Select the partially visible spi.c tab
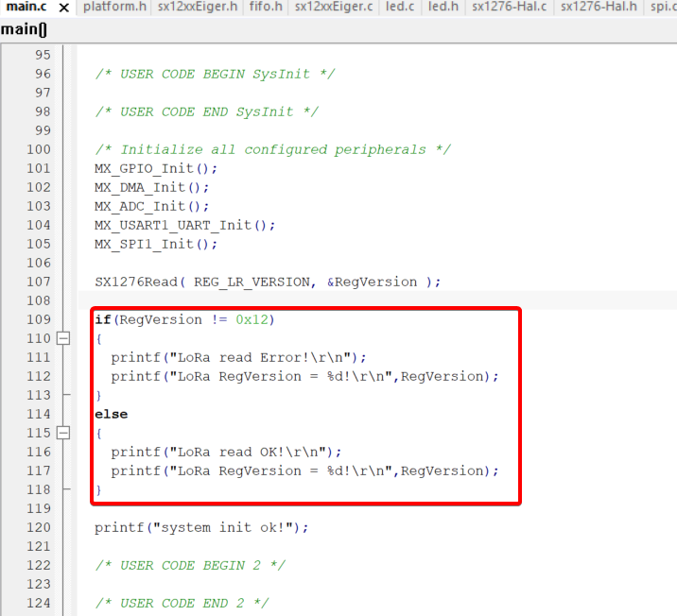 pyautogui.click(x=663, y=8)
